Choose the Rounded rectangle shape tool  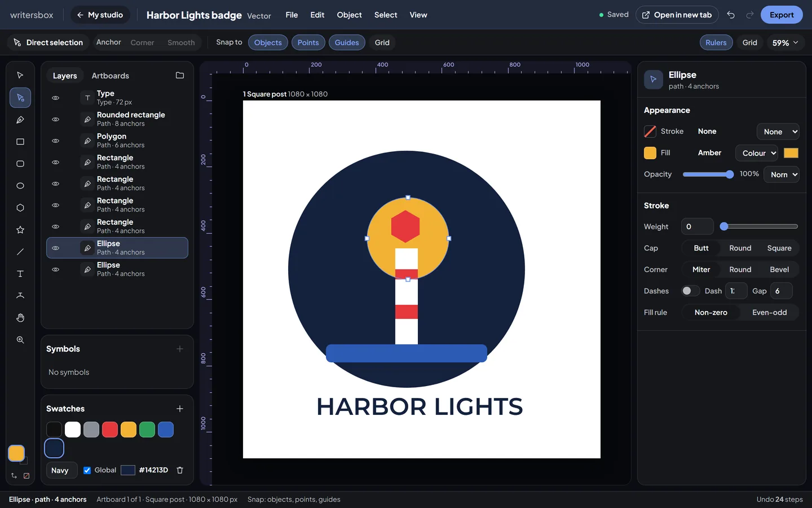(x=20, y=164)
